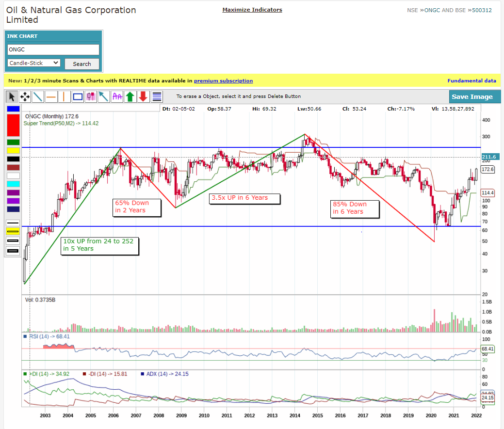Viewport: 504px width, 429px height.
Task: Select the thickest line width option
Action: tap(13, 251)
